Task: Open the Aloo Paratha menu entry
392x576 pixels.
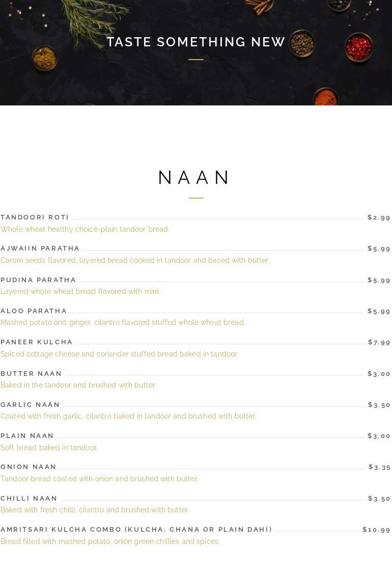Action: 34,311
